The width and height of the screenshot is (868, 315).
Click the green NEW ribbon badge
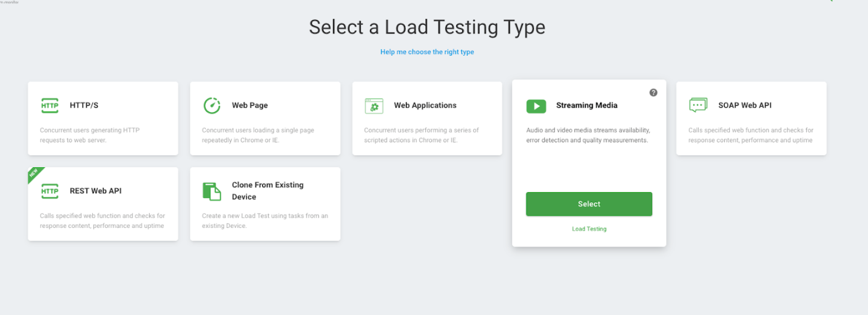35,174
